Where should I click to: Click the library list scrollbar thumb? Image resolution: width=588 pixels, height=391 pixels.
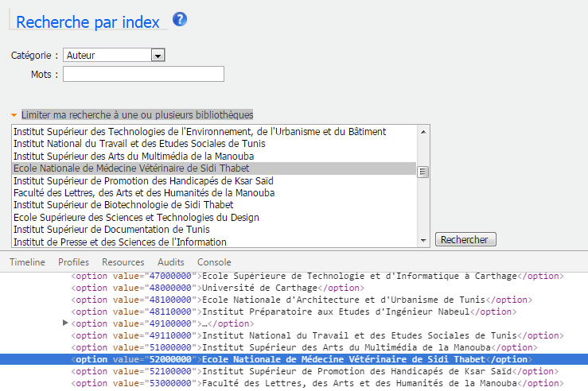423,172
